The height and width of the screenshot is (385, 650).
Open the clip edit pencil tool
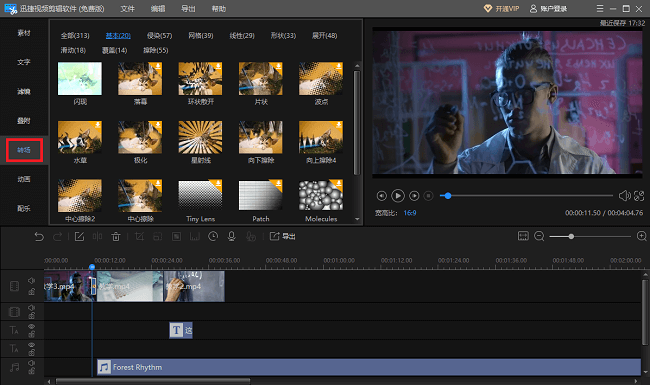[79, 237]
